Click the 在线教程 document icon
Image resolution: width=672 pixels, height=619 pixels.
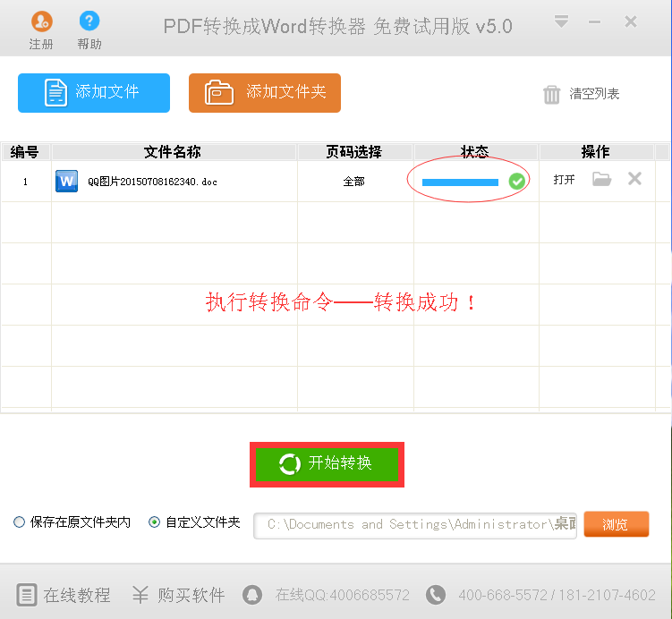click(x=27, y=595)
